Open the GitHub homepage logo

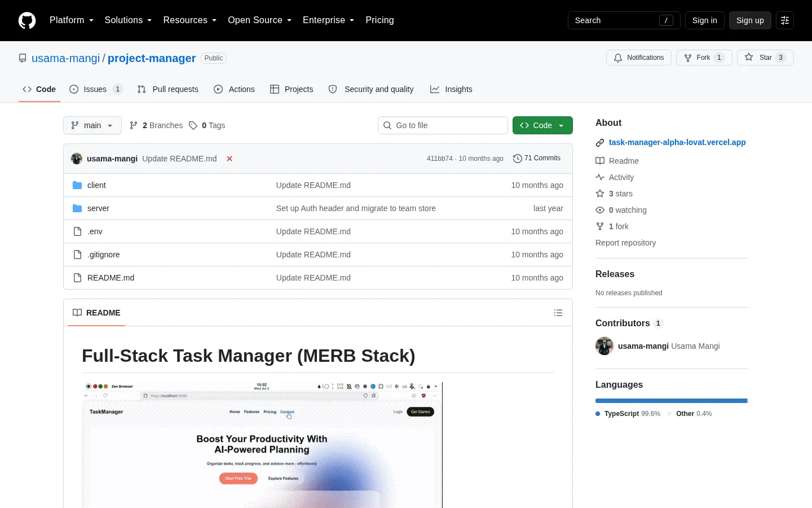point(27,20)
